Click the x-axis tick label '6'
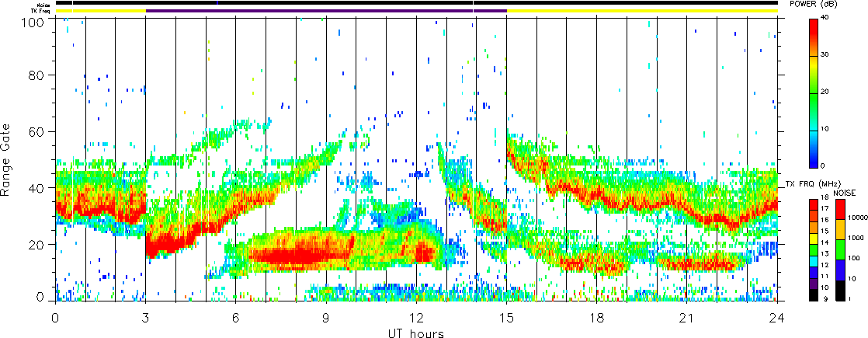 click(x=236, y=318)
